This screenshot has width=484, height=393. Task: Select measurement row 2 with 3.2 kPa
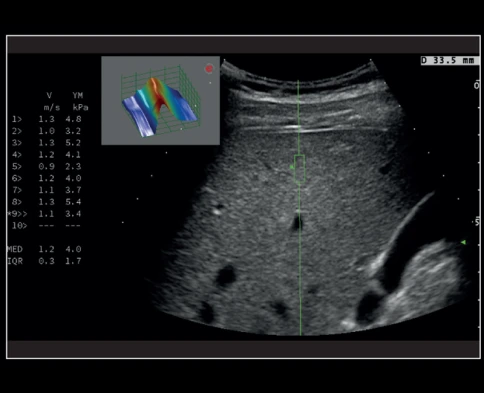click(47, 131)
